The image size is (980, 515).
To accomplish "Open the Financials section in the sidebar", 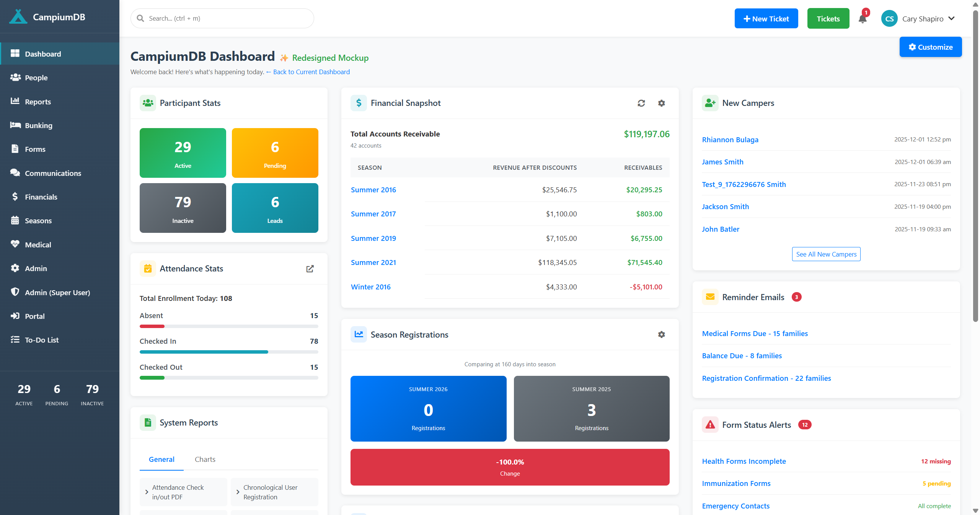I will [x=42, y=197].
